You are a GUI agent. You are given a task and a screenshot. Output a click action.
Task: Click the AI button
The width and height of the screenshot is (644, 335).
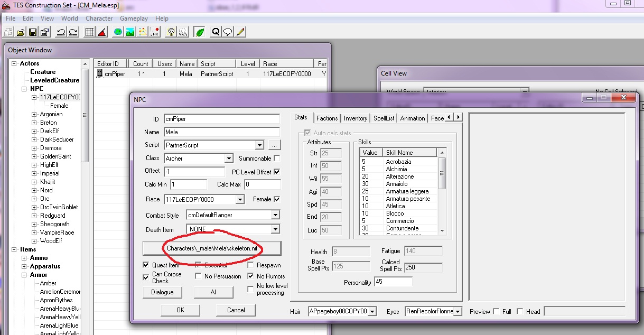pos(213,292)
